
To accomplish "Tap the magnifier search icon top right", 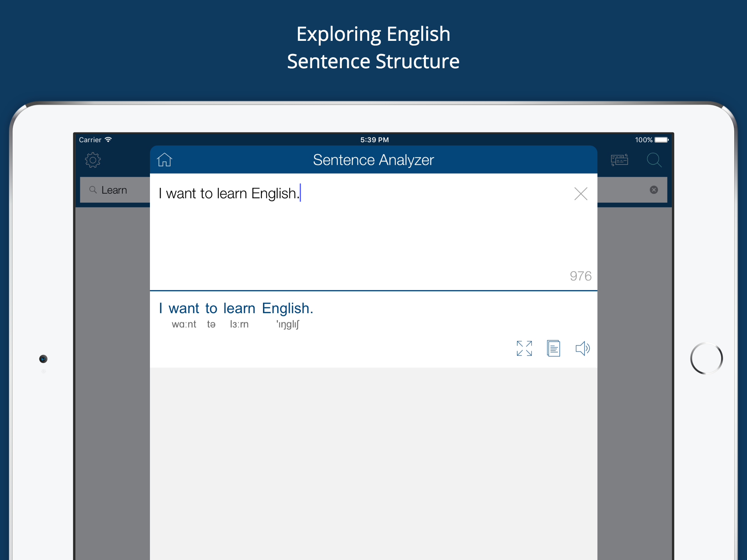I will [x=654, y=160].
